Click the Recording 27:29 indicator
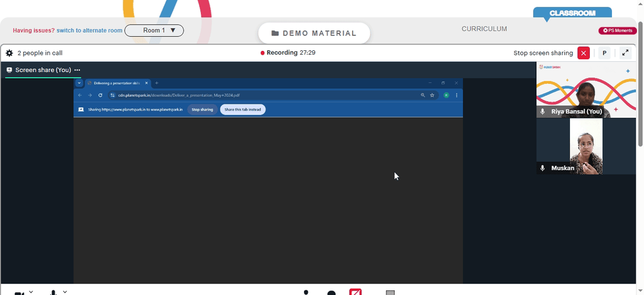This screenshot has height=295, width=644. click(x=289, y=53)
